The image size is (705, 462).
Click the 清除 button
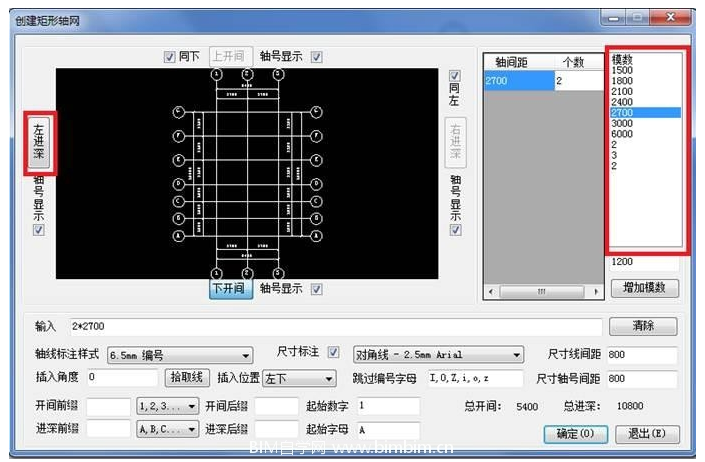click(643, 326)
